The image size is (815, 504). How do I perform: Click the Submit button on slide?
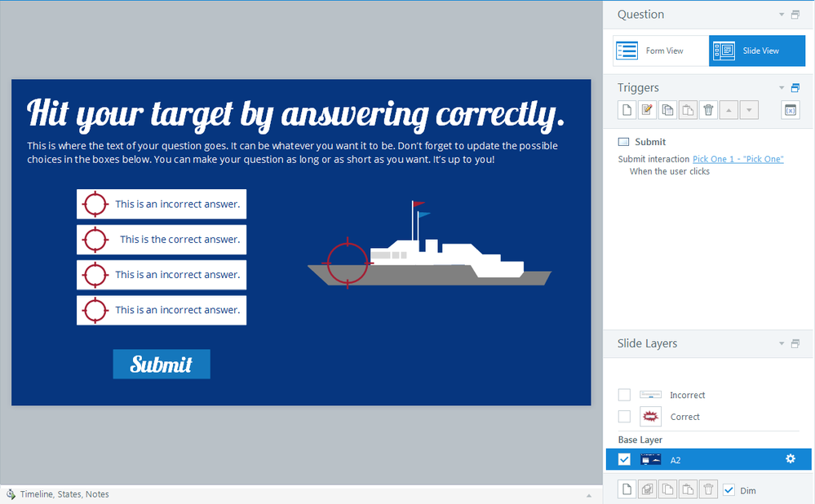coord(162,365)
